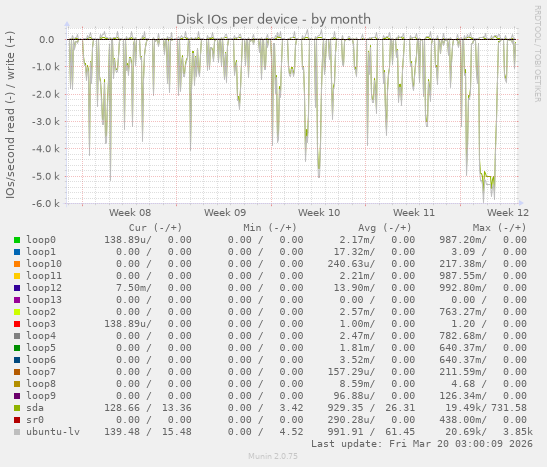The width and height of the screenshot is (547, 467).
Task: Click sda current read value 128.66
Action: point(122,408)
